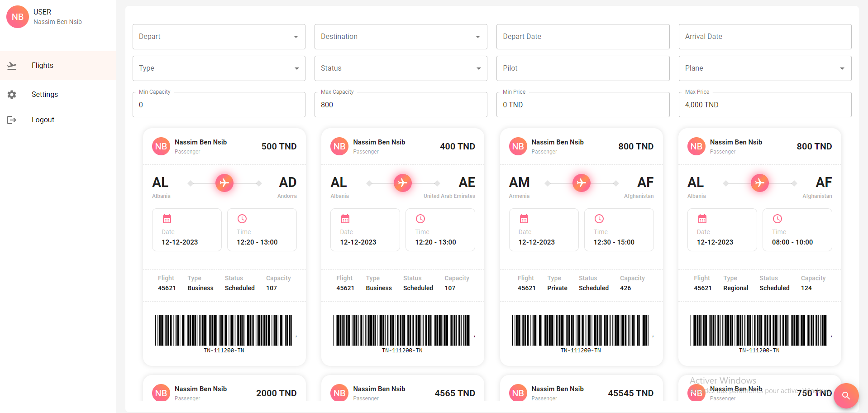This screenshot has height=413, width=868.
Task: Click the Min Price field showing 0 TND
Action: click(582, 105)
